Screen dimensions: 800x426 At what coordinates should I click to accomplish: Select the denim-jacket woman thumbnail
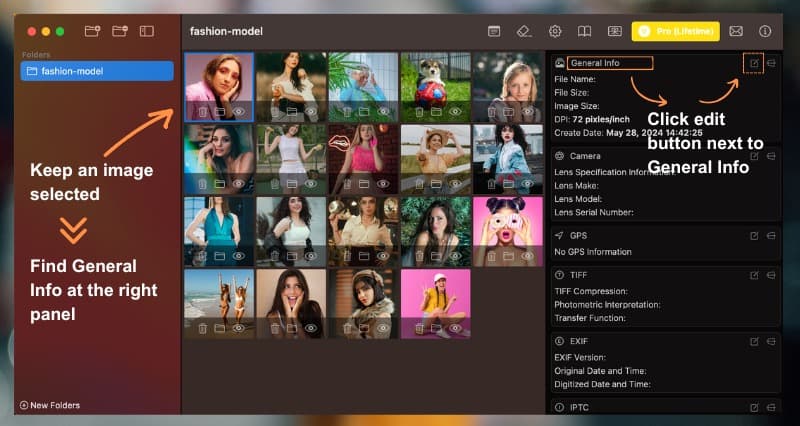tap(508, 159)
